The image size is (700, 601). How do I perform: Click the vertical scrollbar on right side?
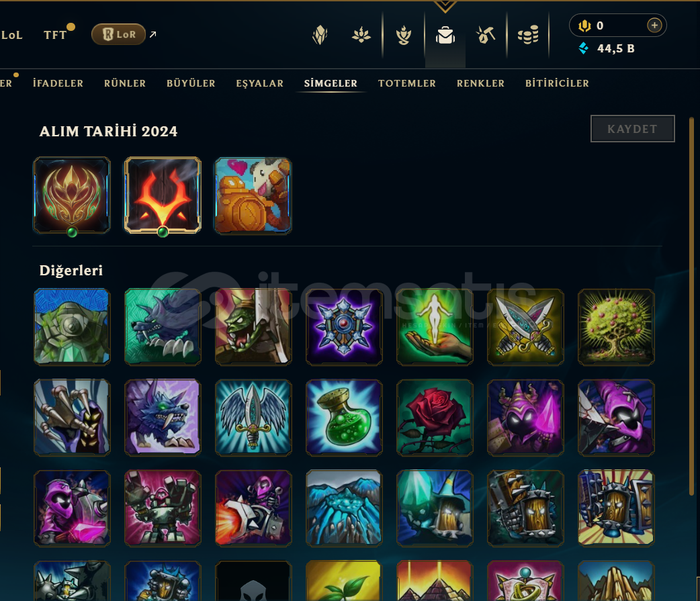pos(691,306)
